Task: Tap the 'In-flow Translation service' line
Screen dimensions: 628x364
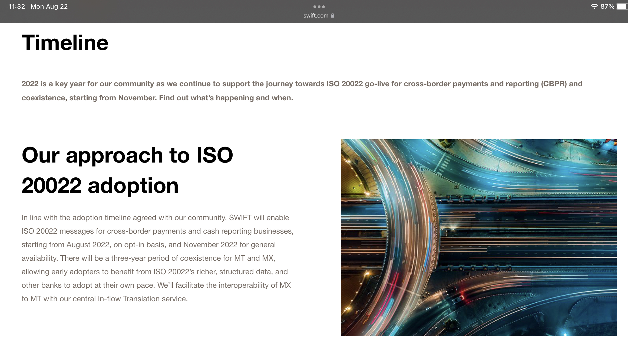Action: pos(105,299)
